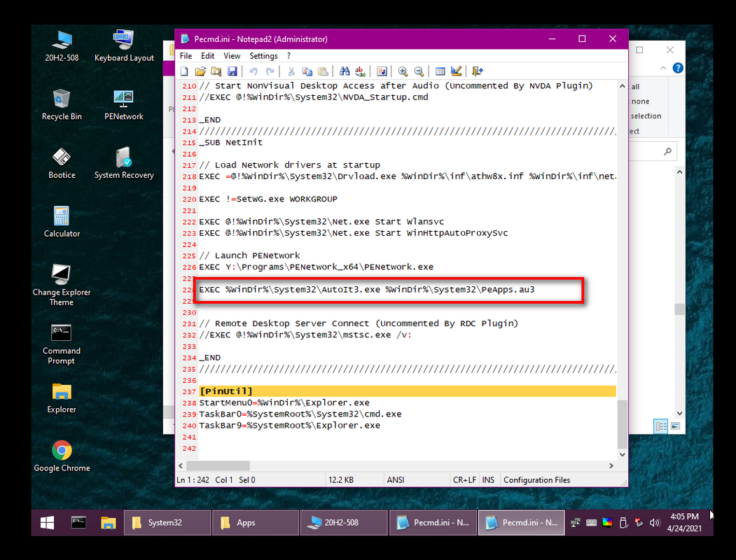
Task: Open Bootice desktop shortcut
Action: click(62, 163)
